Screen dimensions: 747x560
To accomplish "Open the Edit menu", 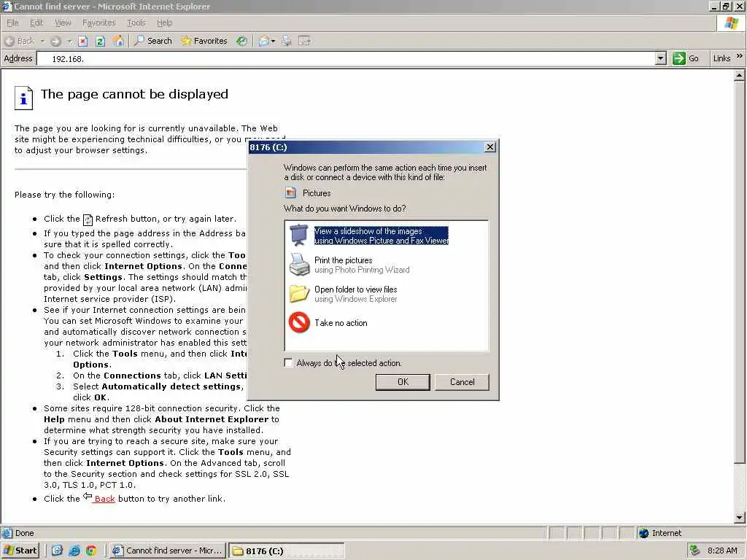I will coord(36,23).
